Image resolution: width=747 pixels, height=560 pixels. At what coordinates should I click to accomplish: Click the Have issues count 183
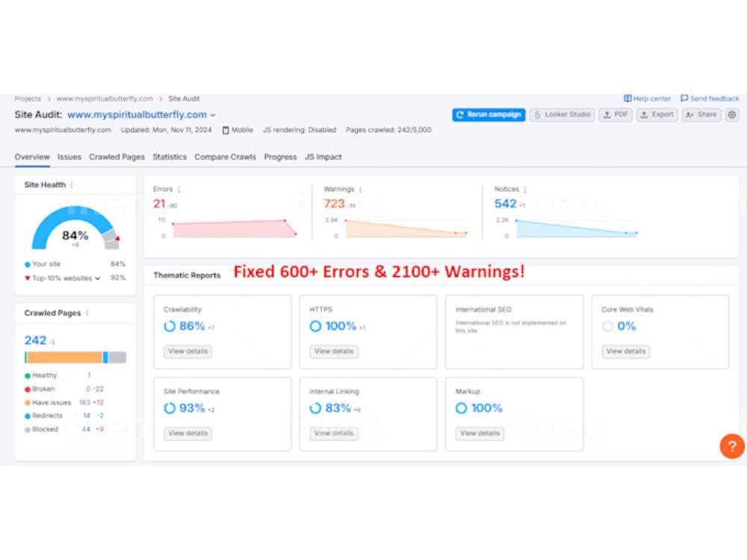(x=85, y=402)
